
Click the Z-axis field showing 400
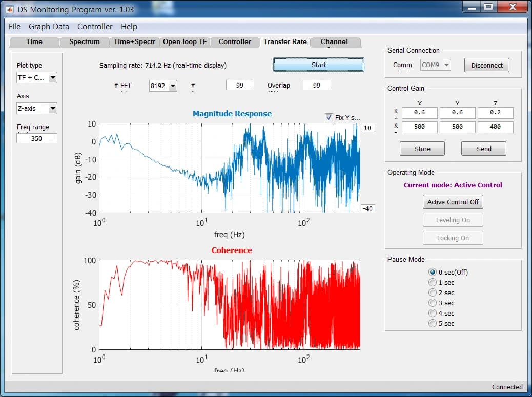(x=496, y=127)
